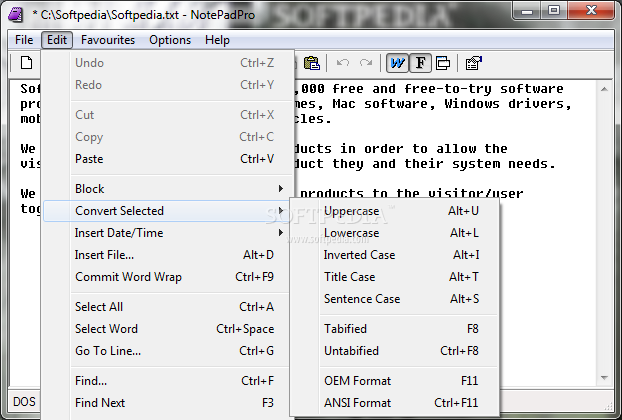622x420 pixels.
Task: Convert selection to OEM Format
Action: tap(395, 381)
